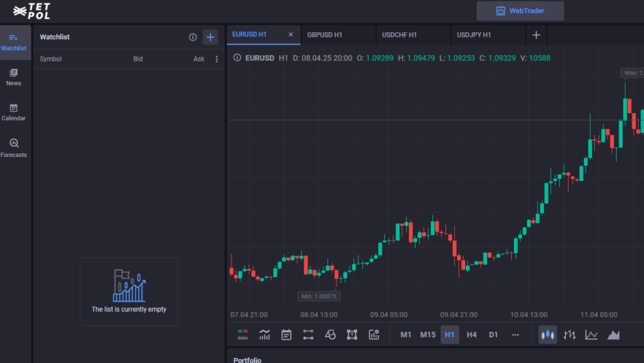Click the shapes drawing tool icon
The height and width of the screenshot is (363, 644).
coord(330,334)
